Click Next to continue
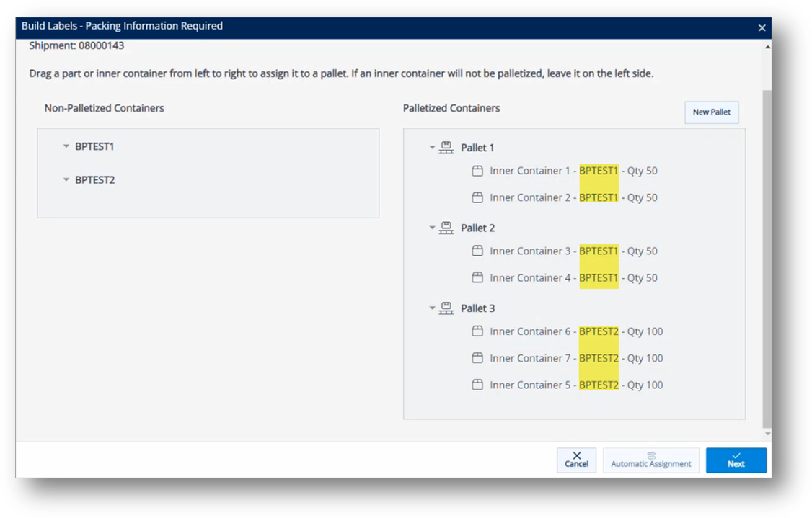Viewport: 812px width, 518px height. click(x=736, y=460)
